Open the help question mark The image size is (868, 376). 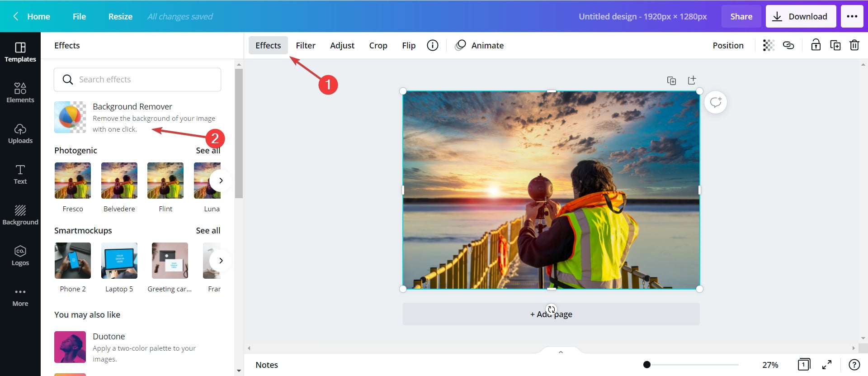[x=854, y=365]
